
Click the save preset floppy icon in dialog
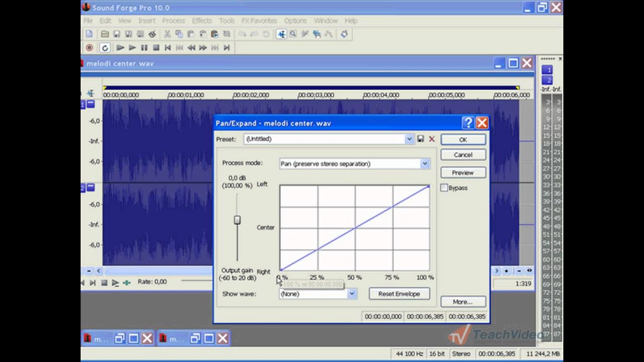(x=421, y=139)
